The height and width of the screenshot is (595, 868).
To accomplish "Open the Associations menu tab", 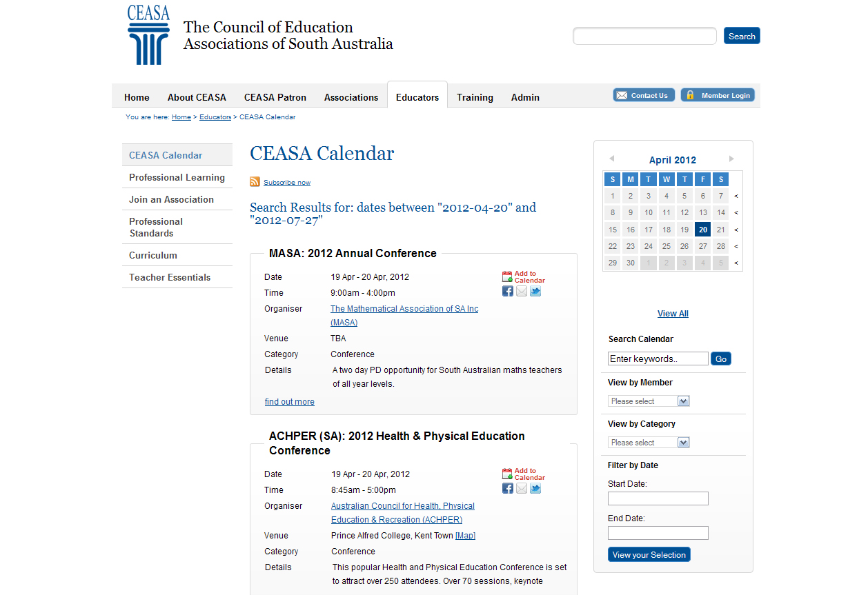I will tap(351, 97).
